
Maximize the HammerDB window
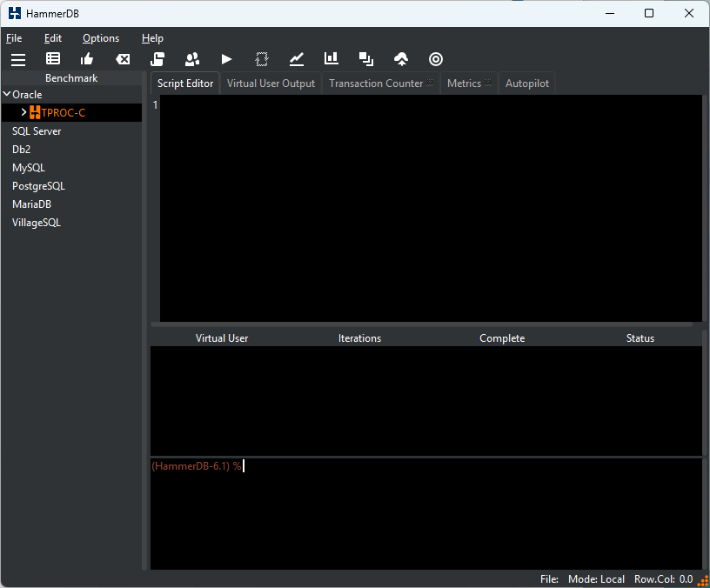pyautogui.click(x=649, y=13)
